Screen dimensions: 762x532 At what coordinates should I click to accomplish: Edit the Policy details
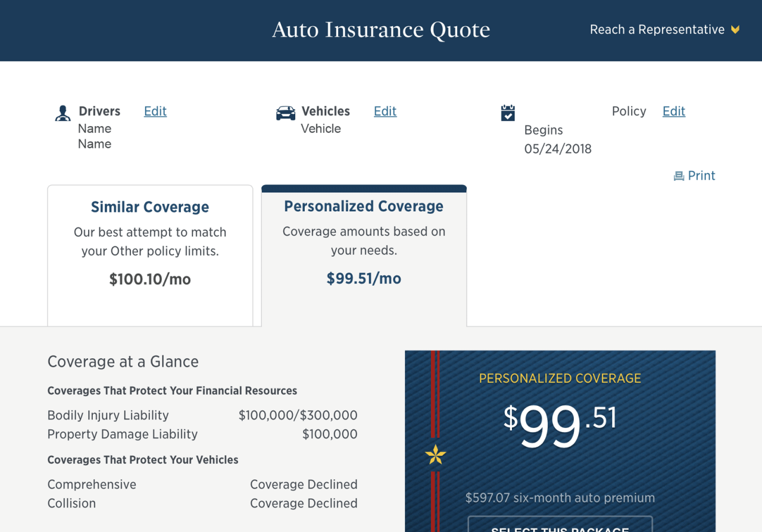tap(673, 111)
